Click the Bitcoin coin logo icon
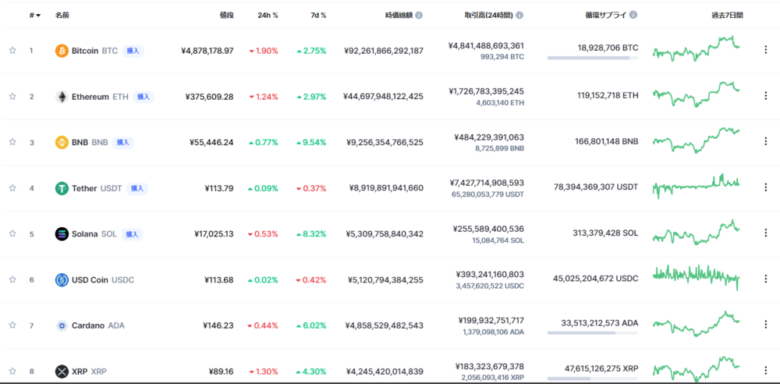This screenshot has height=384, width=780. pos(62,51)
